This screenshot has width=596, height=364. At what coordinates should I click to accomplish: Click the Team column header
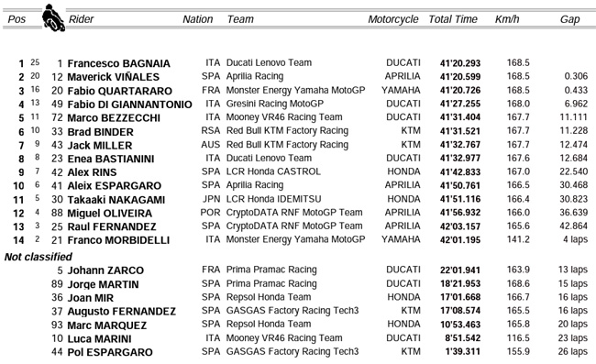(240, 19)
